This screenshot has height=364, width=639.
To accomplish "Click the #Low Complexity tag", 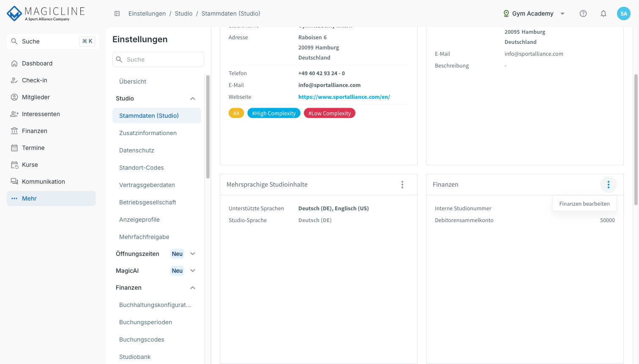I will click(x=330, y=113).
